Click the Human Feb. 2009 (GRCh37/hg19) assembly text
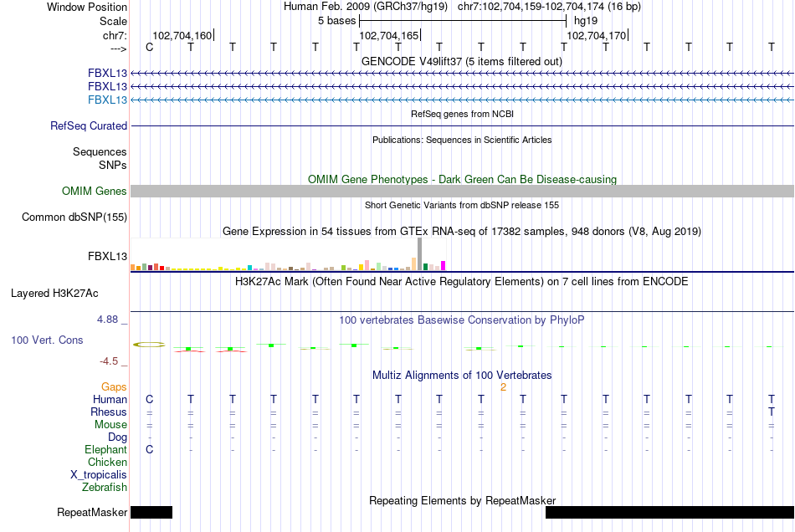Image resolution: width=795 pixels, height=532 pixels. coord(366,7)
